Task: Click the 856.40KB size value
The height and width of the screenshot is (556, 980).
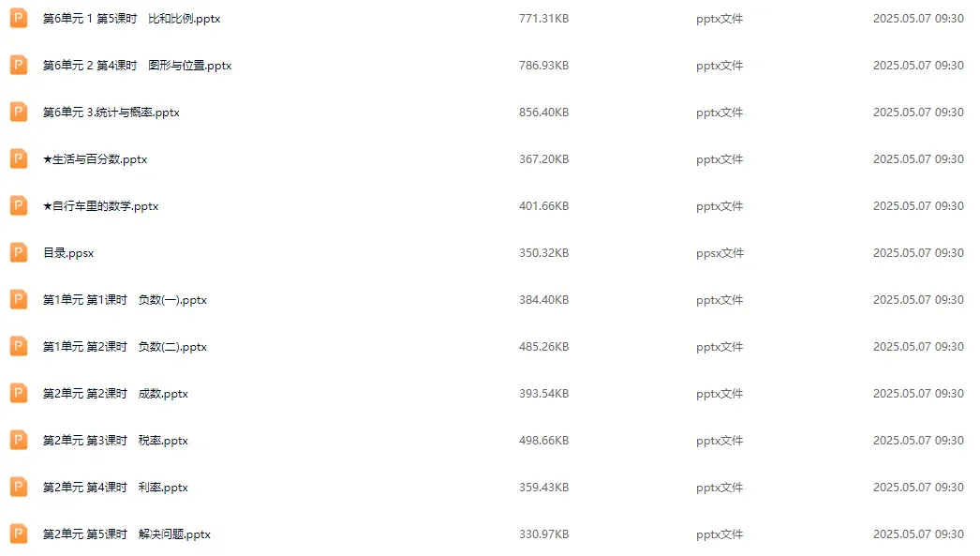Action: coord(543,112)
